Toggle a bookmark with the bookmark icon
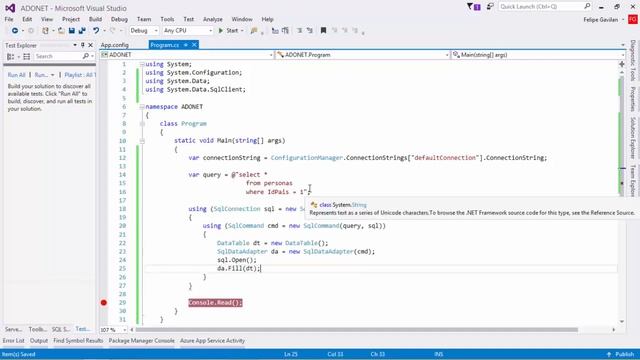 (x=323, y=31)
